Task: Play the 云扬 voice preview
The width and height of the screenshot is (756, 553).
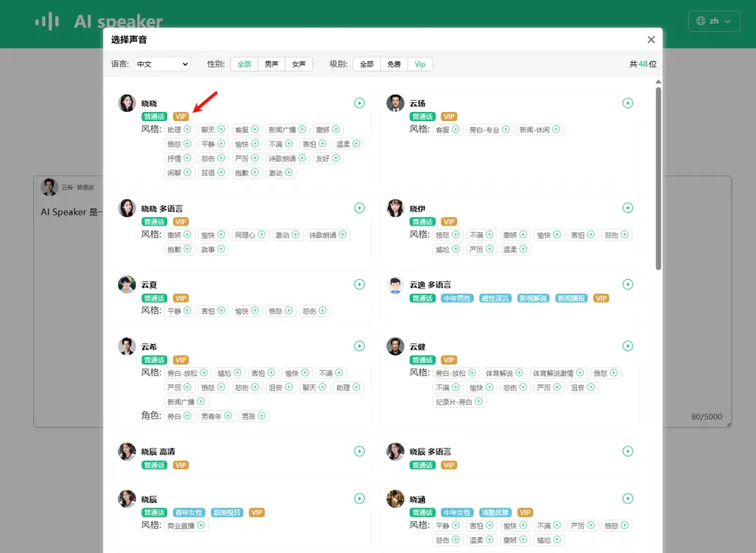Action: [x=627, y=103]
